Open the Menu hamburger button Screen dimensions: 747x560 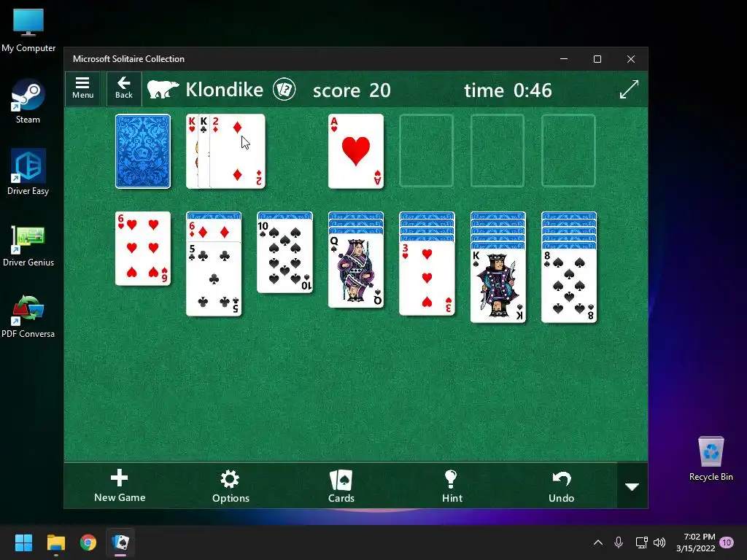[x=82, y=88]
